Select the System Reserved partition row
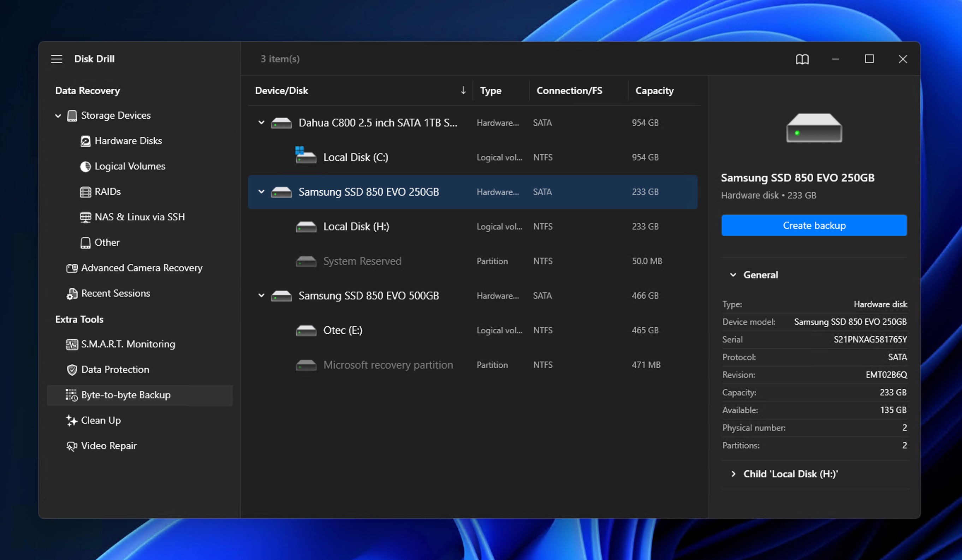The image size is (962, 560). point(473,262)
